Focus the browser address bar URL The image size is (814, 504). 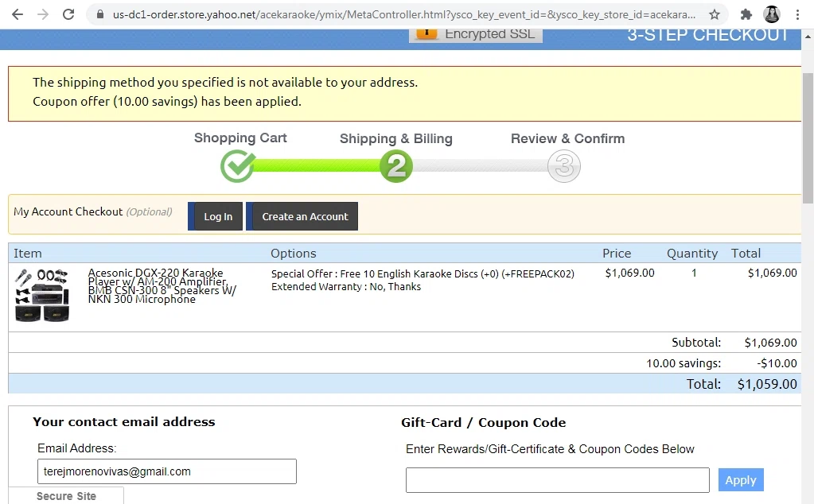(404, 14)
